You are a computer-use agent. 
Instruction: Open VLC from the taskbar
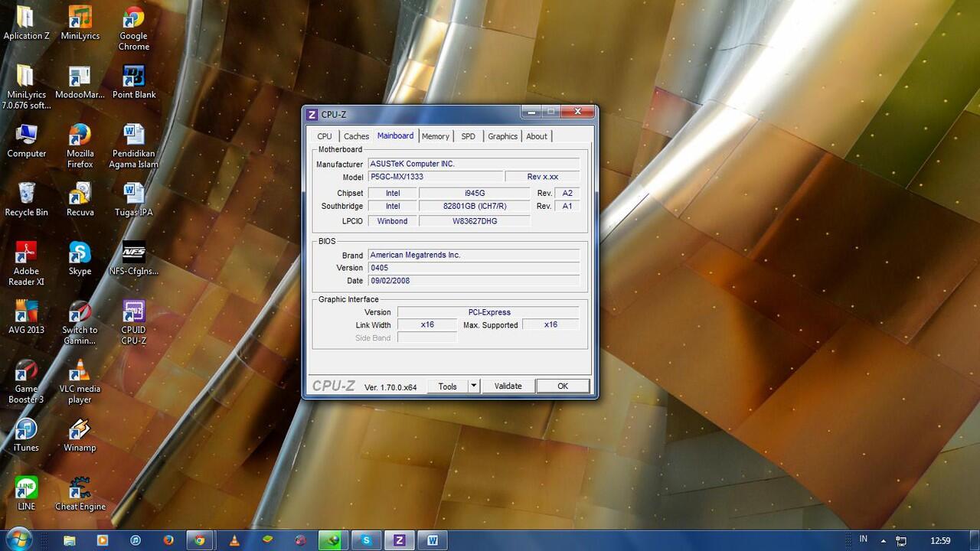click(234, 540)
